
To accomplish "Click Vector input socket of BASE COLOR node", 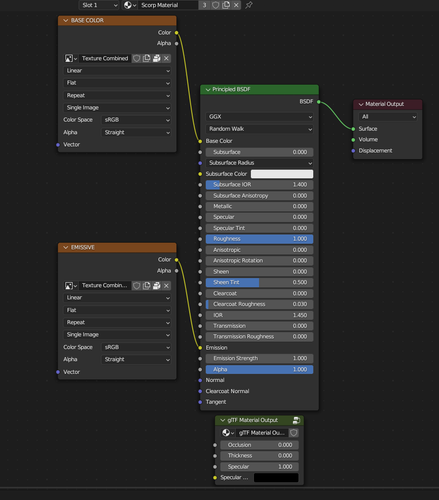I will (x=58, y=145).
